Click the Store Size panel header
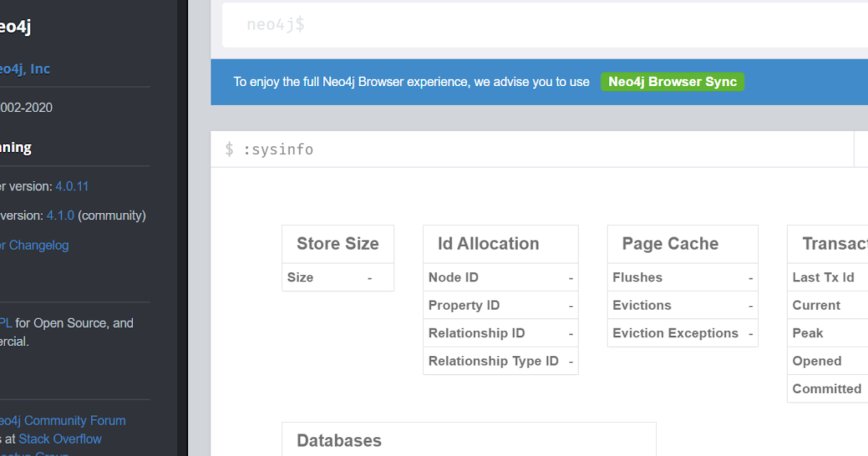This screenshot has height=456, width=868. pyautogui.click(x=337, y=244)
